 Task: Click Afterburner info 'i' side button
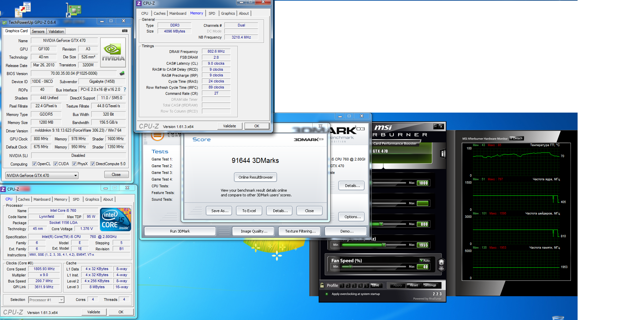click(443, 153)
